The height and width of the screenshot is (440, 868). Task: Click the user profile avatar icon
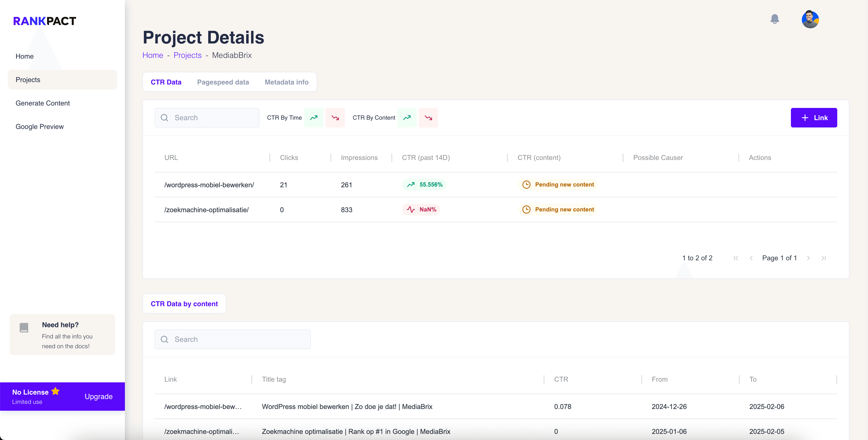(811, 19)
